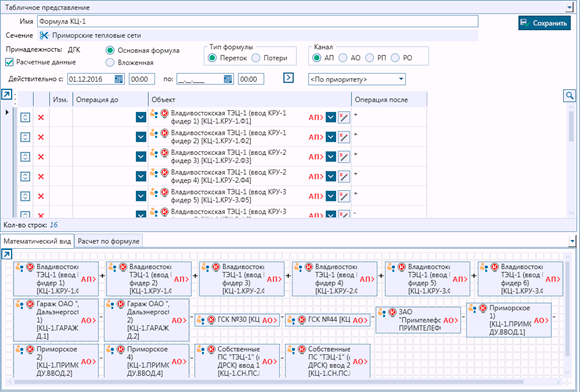580x392 pixels.
Task: Select Вложенная radio button
Action: point(110,62)
